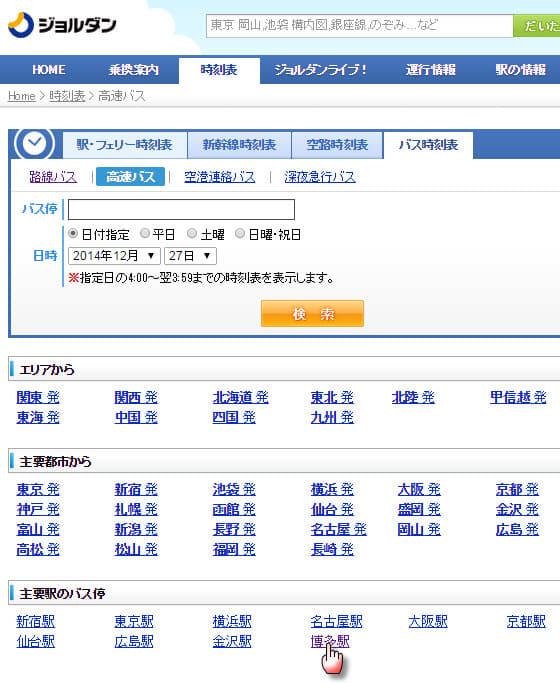Image resolution: width=560 pixels, height=683 pixels.
Task: Open 金沢駅 bus stop link
Action: pos(232,642)
